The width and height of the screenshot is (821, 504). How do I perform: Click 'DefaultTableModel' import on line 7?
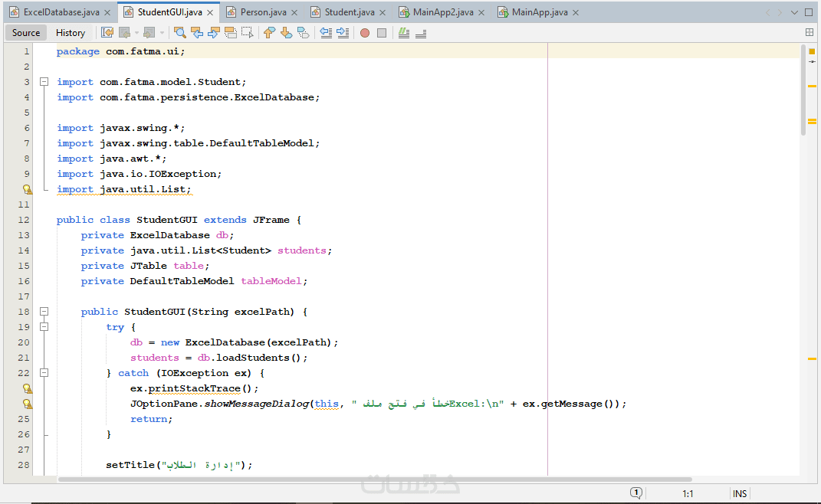(262, 143)
